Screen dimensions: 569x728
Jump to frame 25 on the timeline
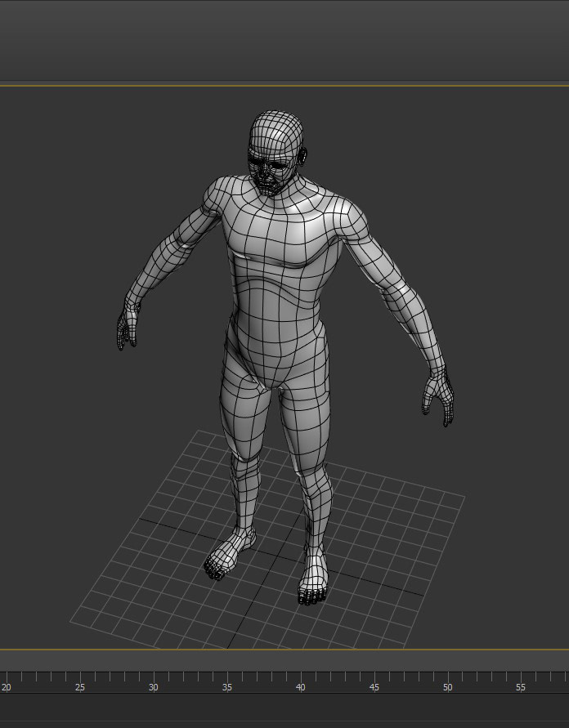tap(80, 687)
